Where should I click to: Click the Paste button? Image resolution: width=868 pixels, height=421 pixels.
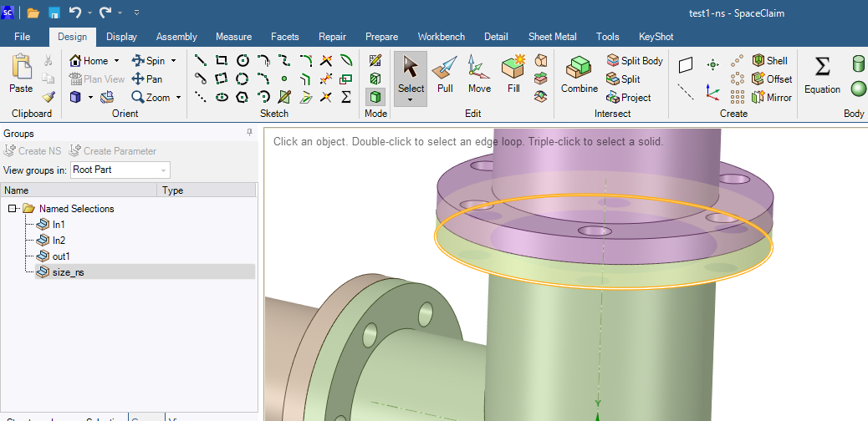coord(21,74)
